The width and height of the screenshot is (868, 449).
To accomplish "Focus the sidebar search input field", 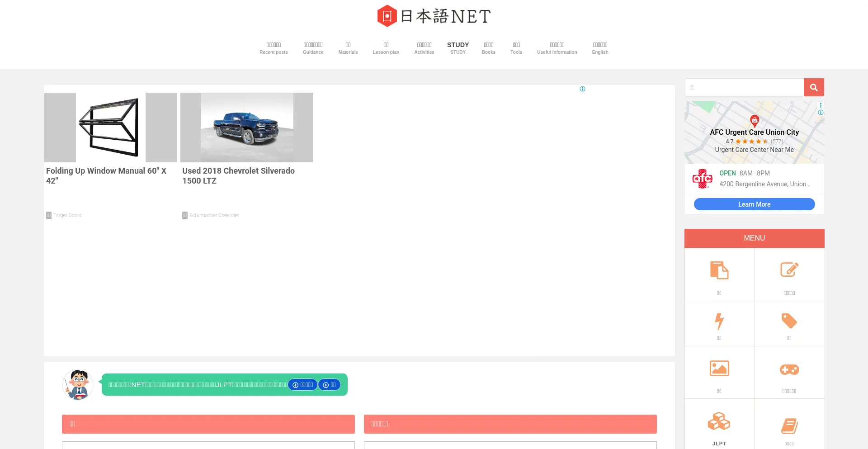I will tap(744, 87).
